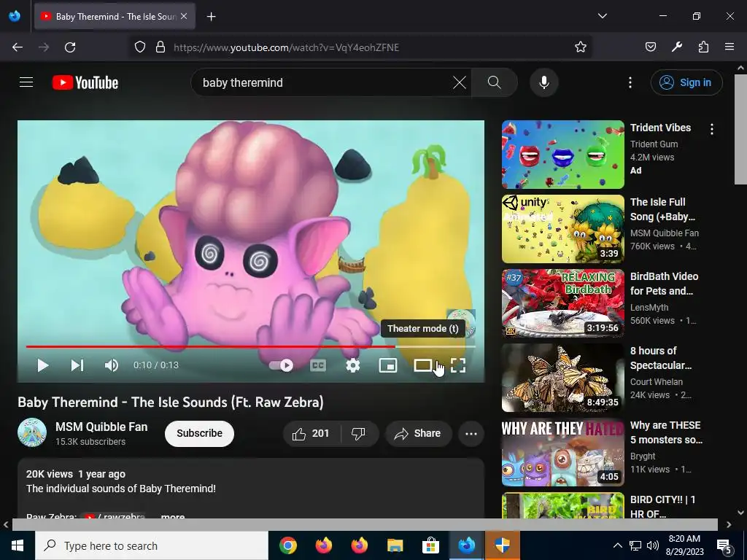Open the notification center

tap(724, 545)
